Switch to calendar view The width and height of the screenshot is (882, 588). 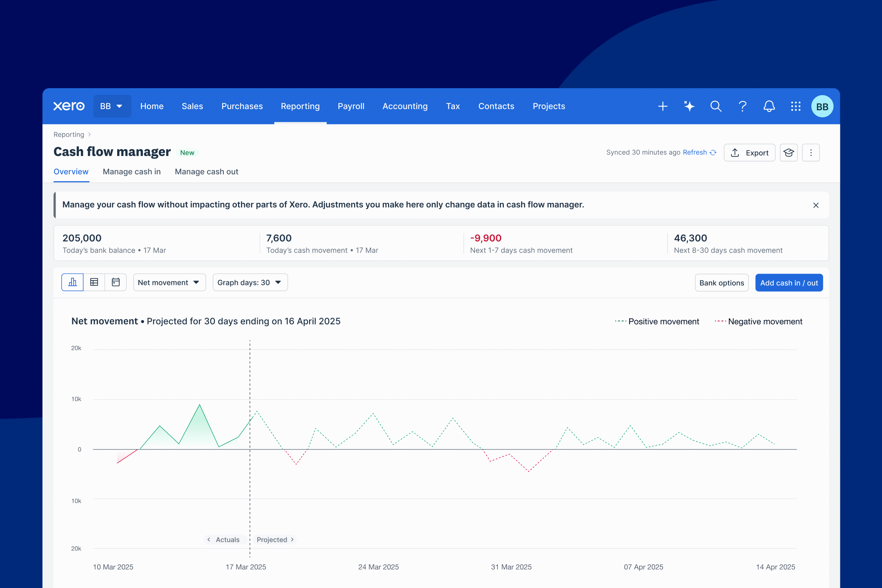(116, 282)
